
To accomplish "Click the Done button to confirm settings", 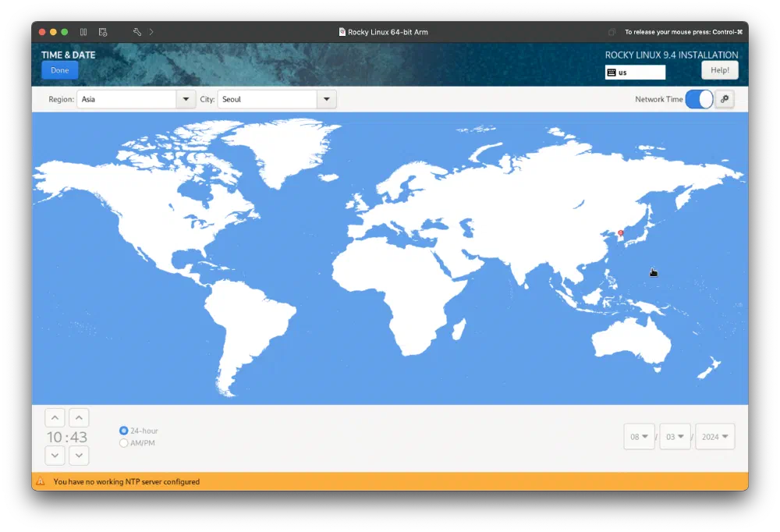I will coord(59,69).
